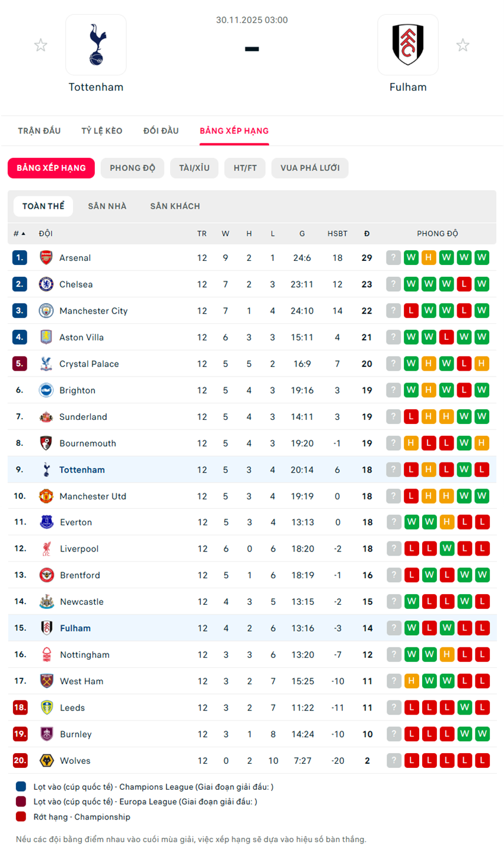
Task: Open the ĐỐI ĐẦU tab
Action: click(x=161, y=131)
